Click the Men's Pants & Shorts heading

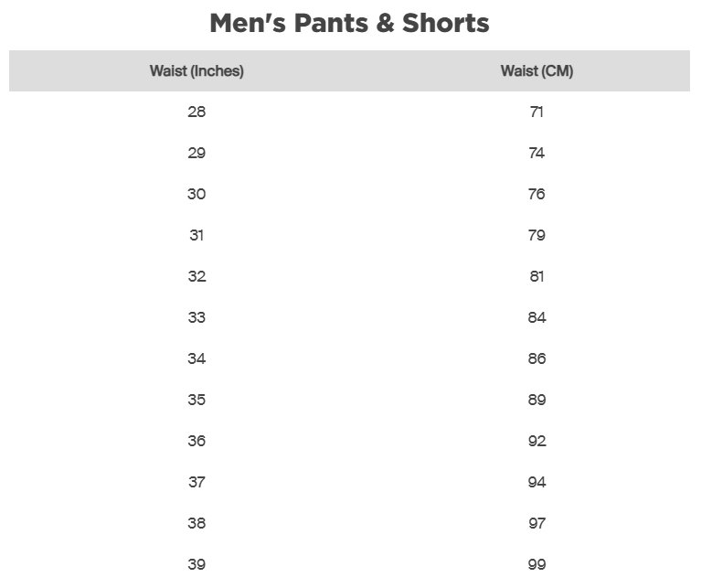tap(349, 23)
